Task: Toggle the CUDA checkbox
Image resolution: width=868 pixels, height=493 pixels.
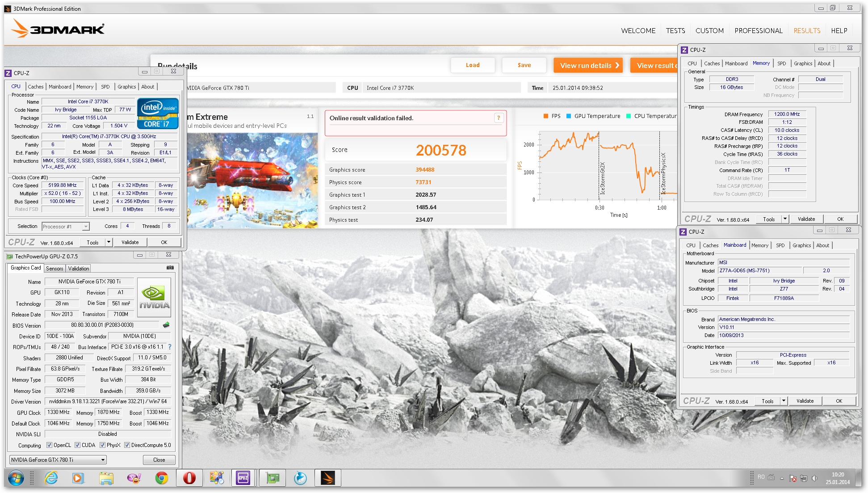Action: pyautogui.click(x=77, y=445)
